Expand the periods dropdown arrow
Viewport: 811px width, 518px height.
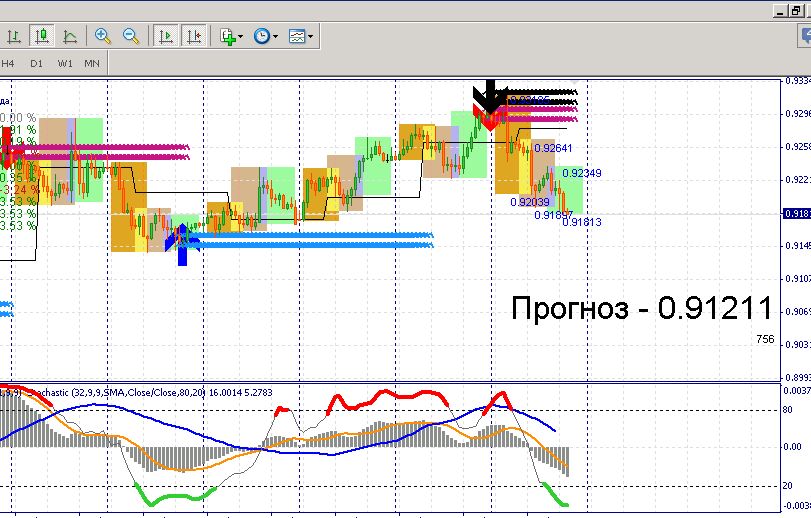point(275,37)
